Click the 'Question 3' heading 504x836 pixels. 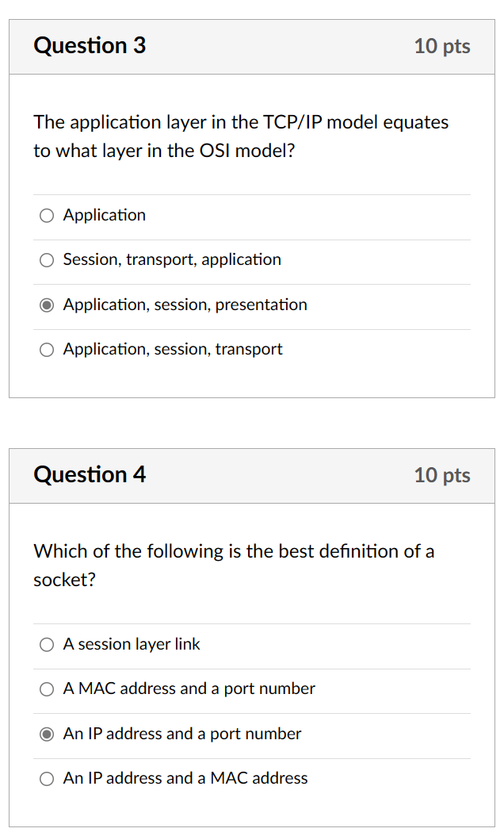pyautogui.click(x=90, y=46)
